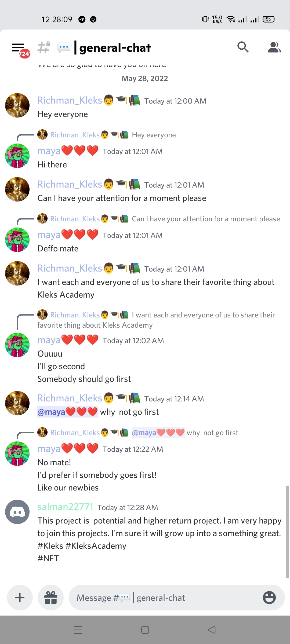Tap the salman22771 username

point(65,507)
